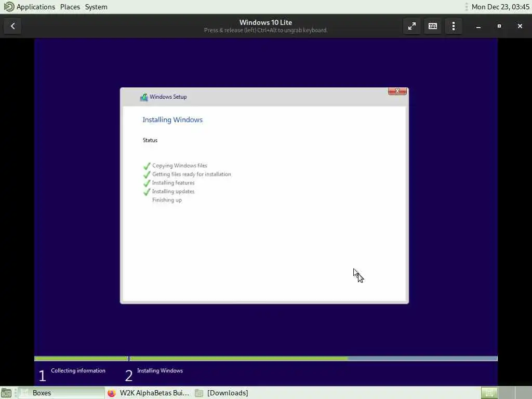The image size is (532, 399).
Task: Click checkmark beside Copying Windows files
Action: click(x=147, y=166)
